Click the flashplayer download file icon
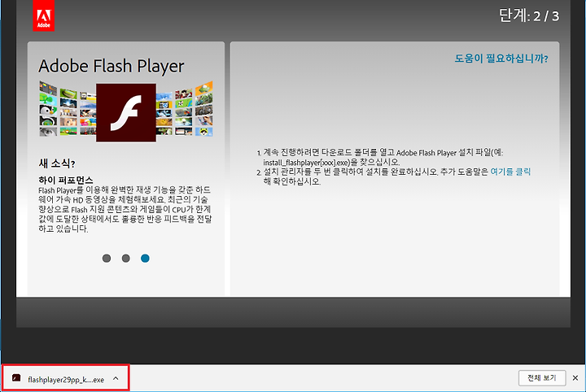This screenshot has width=586, height=392. pos(16,378)
